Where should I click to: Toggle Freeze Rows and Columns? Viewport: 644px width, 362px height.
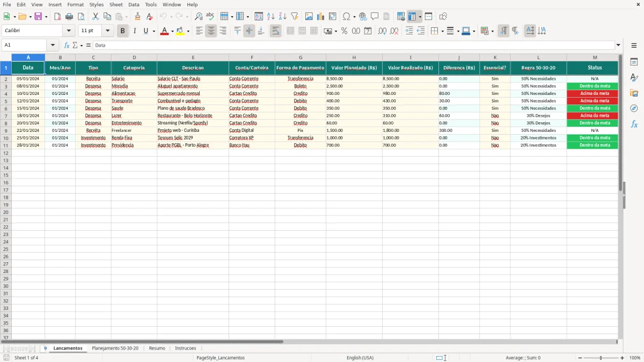pos(412,17)
